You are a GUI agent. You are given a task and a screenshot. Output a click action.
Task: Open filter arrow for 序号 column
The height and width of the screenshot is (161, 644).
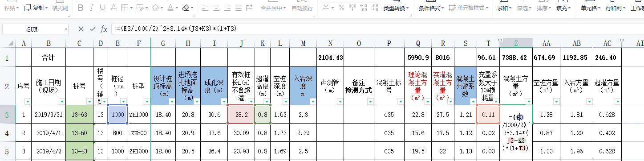click(x=28, y=102)
